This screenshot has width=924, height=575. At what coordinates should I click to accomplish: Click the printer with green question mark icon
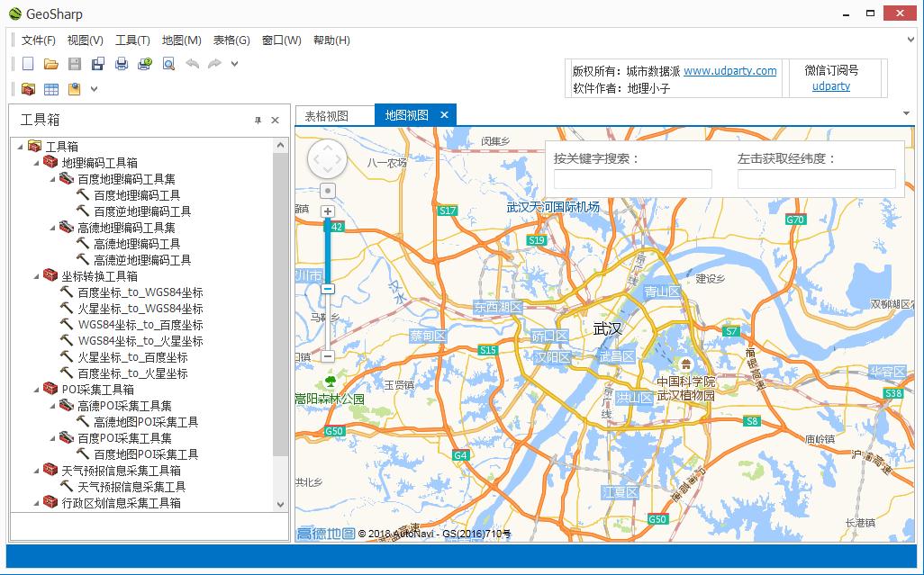145,64
